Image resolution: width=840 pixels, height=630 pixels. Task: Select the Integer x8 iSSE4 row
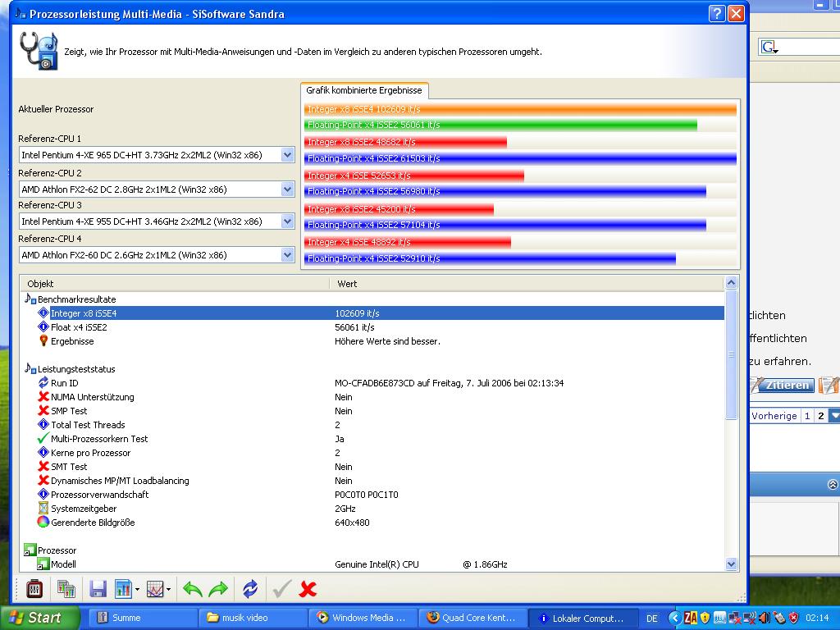click(373, 313)
